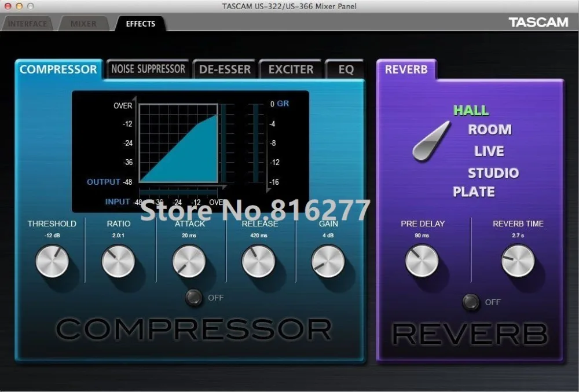
Task: Open the MIXER tab
Action: pyautogui.click(x=83, y=24)
